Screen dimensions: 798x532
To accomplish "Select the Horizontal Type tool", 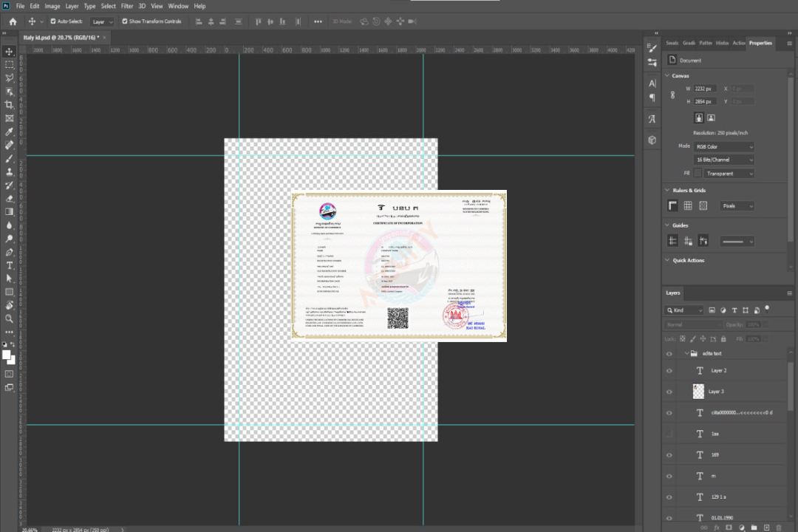I will pos(10,265).
